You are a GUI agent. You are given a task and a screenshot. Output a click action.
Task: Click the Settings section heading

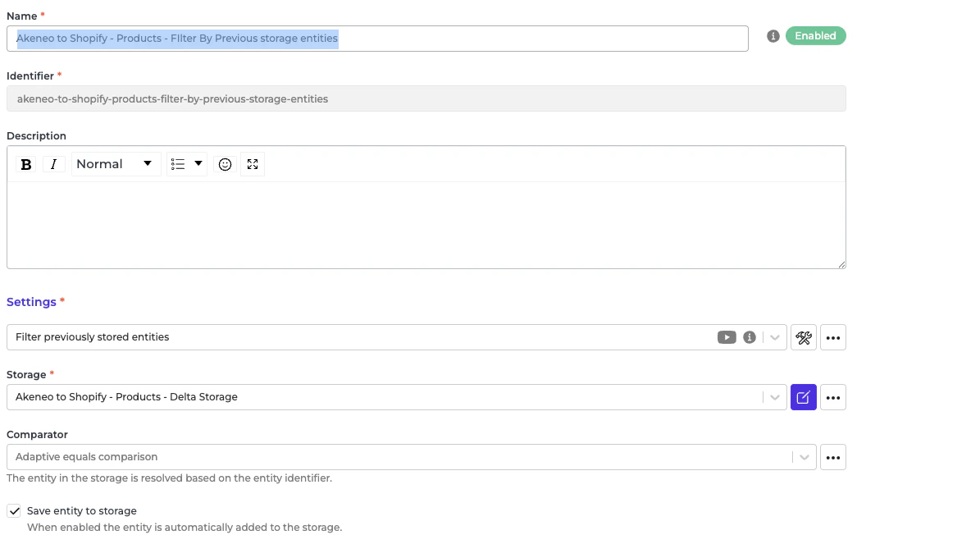31,302
